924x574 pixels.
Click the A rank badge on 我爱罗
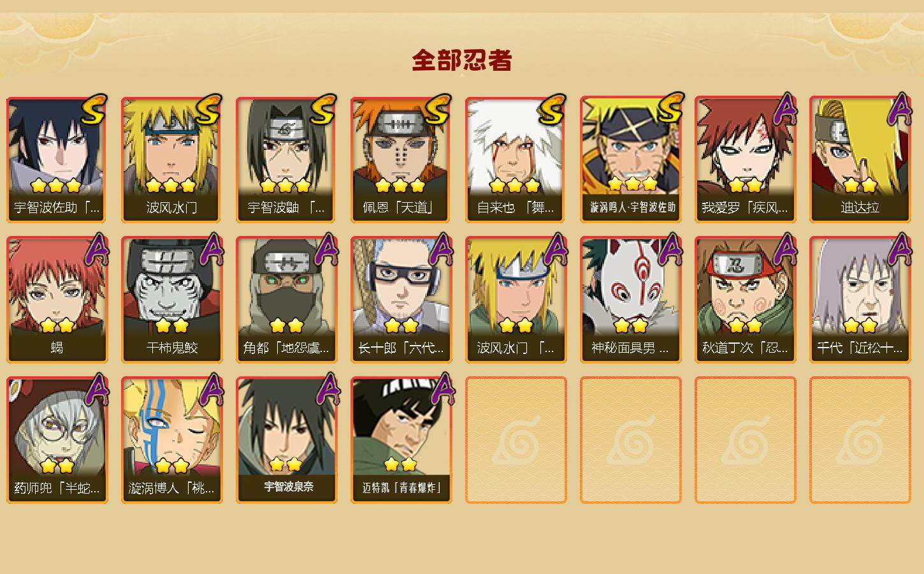pos(786,110)
